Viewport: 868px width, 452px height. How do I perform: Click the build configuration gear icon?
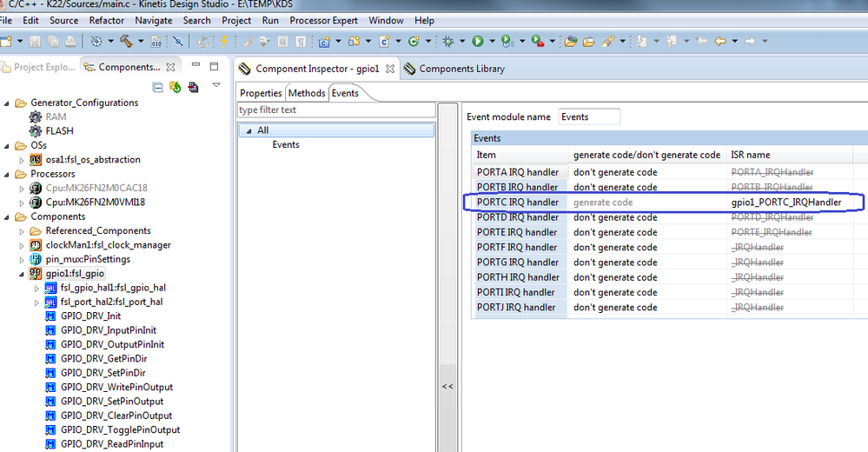(x=96, y=42)
